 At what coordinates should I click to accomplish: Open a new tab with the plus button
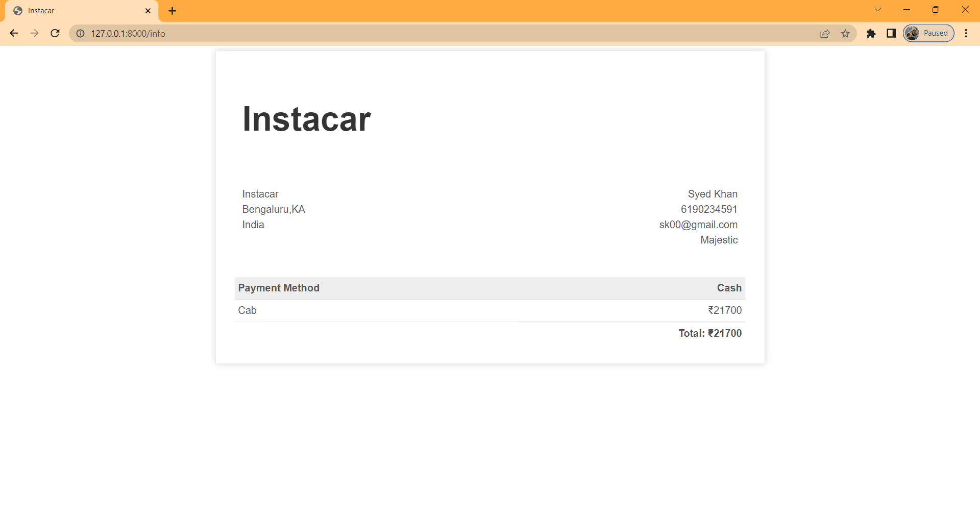tap(172, 10)
